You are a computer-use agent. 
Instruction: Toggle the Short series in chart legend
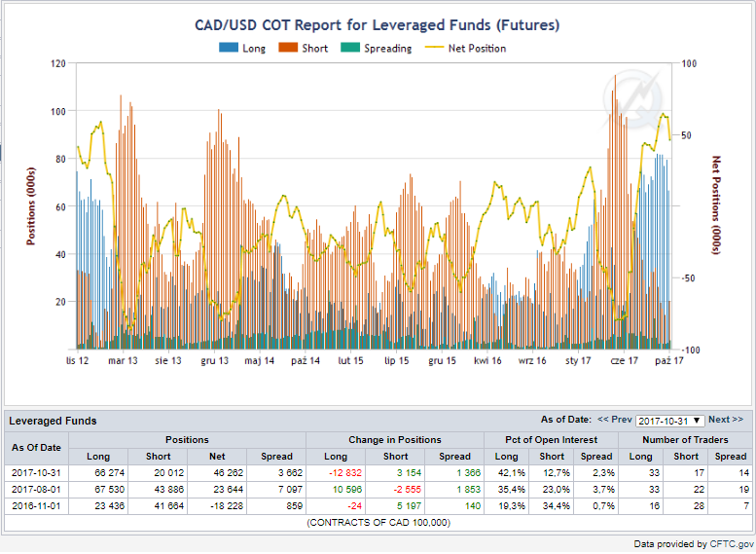304,49
